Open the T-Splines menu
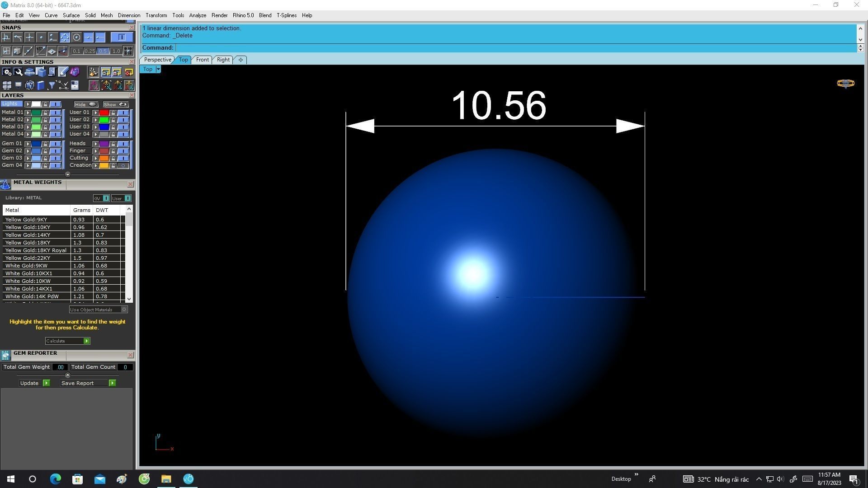 286,15
